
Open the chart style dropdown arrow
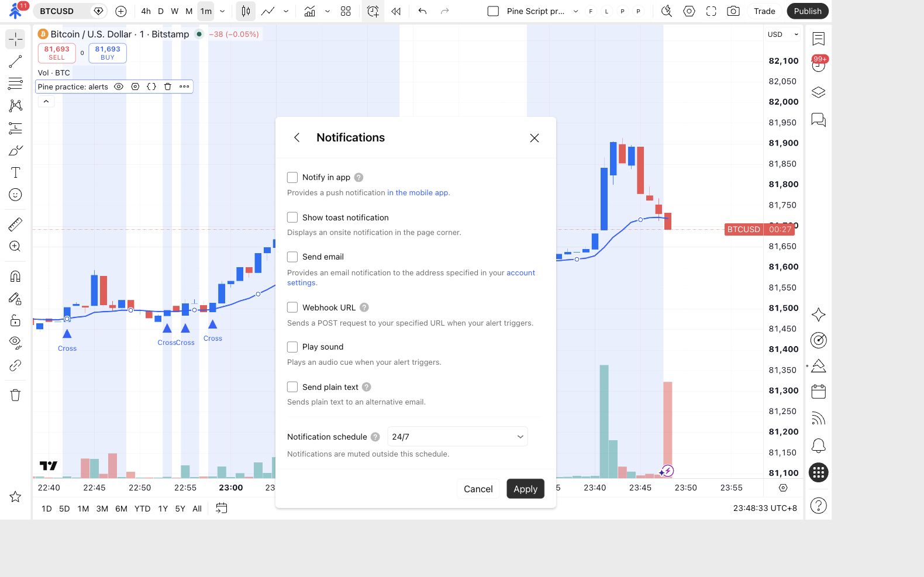click(286, 11)
